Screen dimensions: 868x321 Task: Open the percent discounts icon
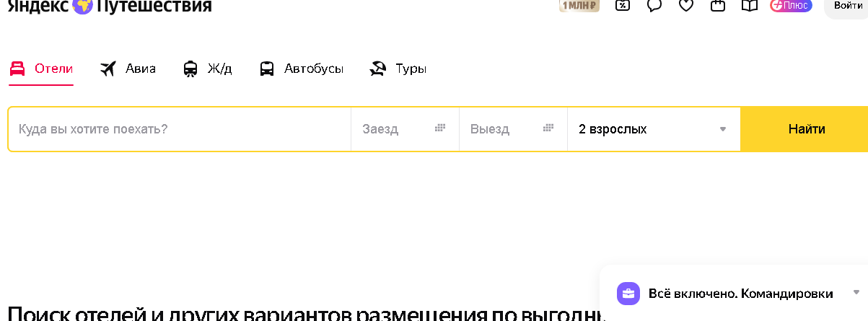pos(622,5)
